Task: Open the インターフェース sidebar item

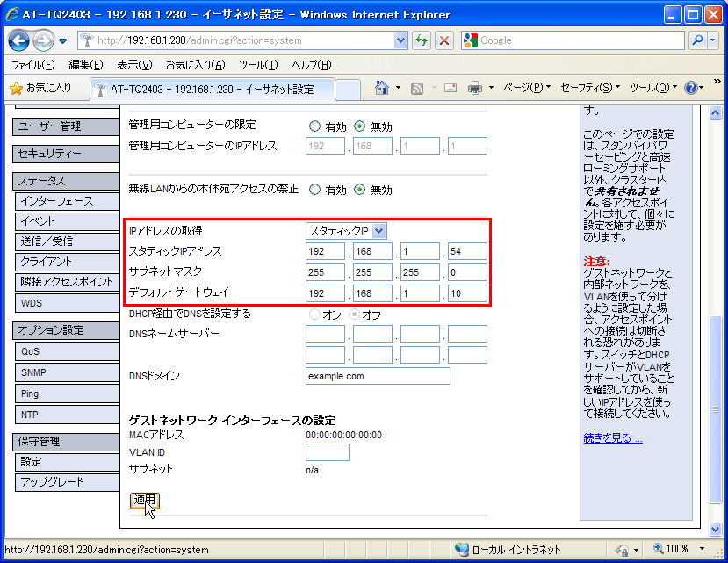Action: pyautogui.click(x=68, y=202)
